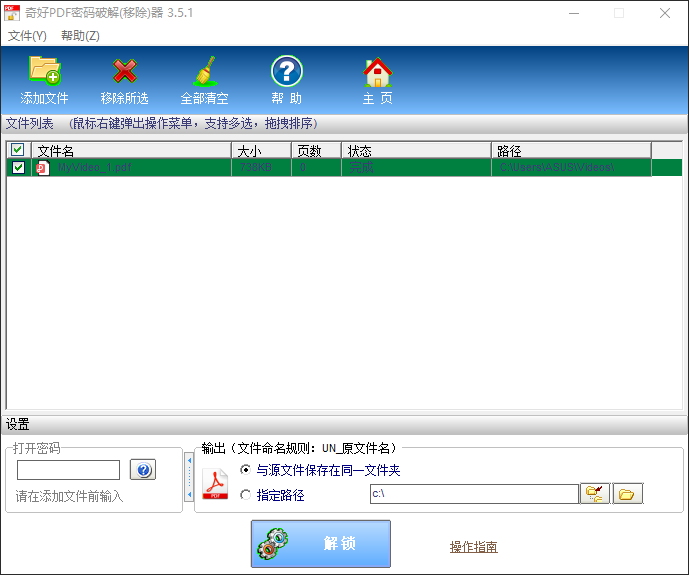Click the 移除所选 red X icon
The width and height of the screenshot is (689, 575).
pyautogui.click(x=125, y=71)
